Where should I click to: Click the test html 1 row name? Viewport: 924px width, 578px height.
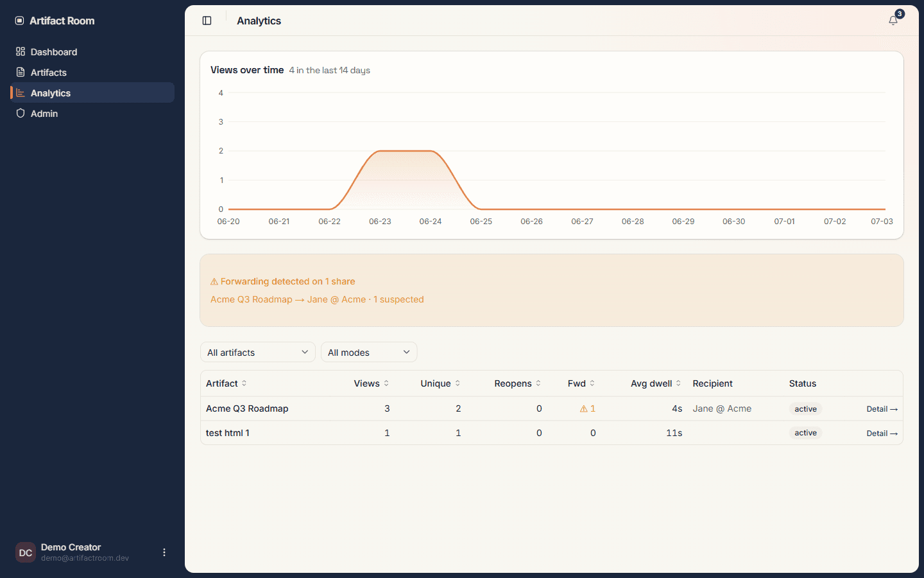click(x=228, y=433)
